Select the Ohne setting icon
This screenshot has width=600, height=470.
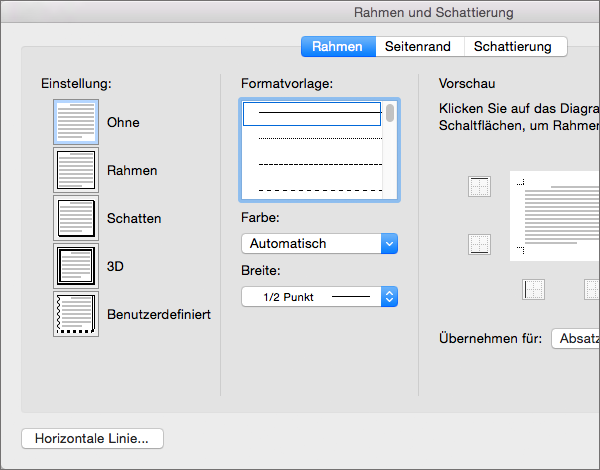click(76, 122)
